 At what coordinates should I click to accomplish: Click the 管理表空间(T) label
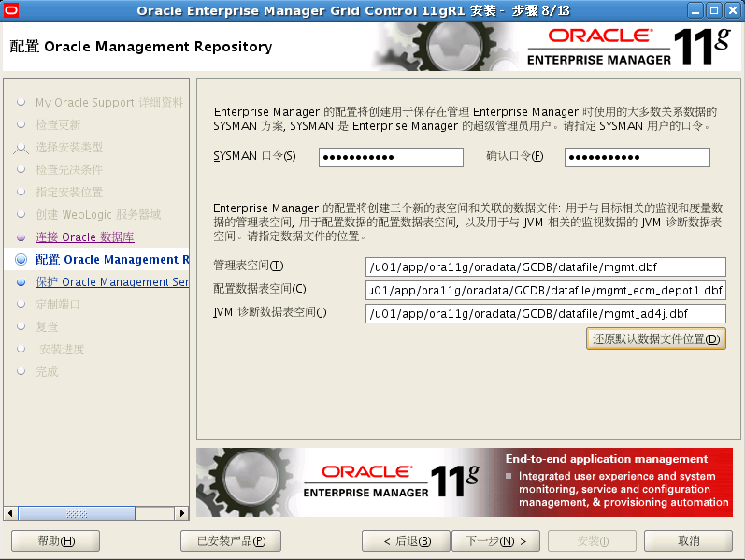coord(248,266)
